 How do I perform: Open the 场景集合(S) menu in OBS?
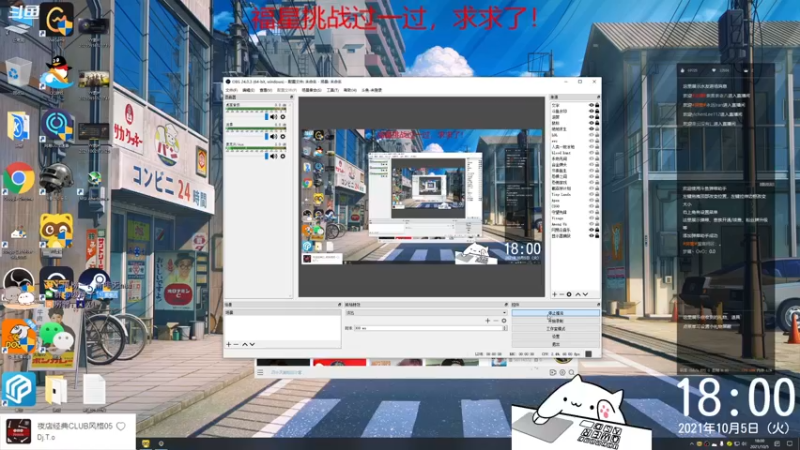(311, 90)
